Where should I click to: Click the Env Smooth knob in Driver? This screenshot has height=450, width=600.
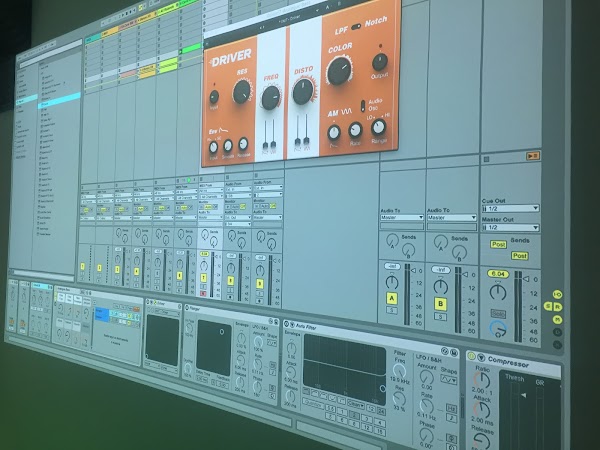tap(228, 145)
